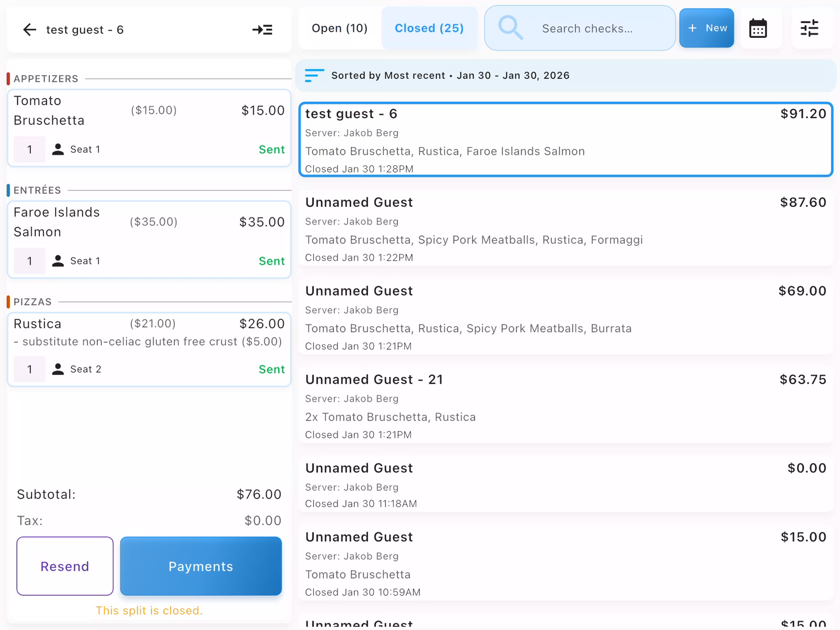Switch to the Open (10) tab
The width and height of the screenshot is (840, 630).
click(340, 28)
